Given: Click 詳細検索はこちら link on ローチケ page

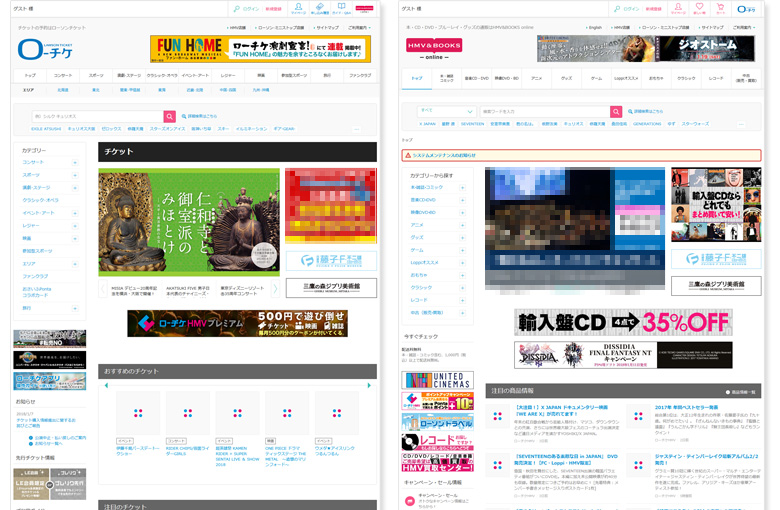Looking at the screenshot, I should (x=199, y=116).
